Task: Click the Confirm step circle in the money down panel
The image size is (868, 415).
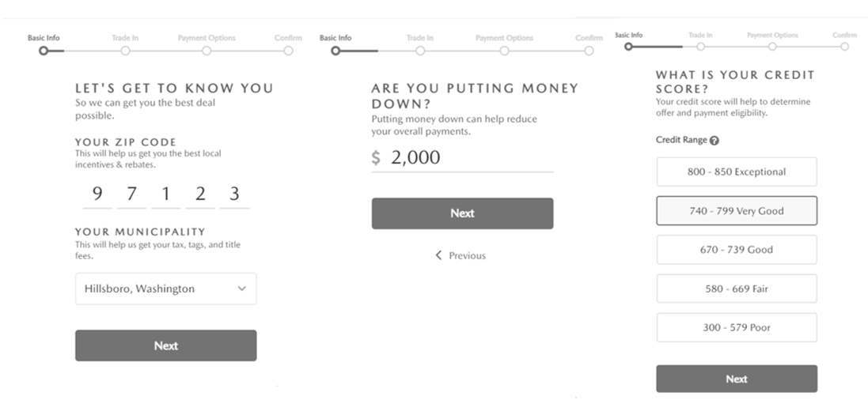Action: (589, 51)
